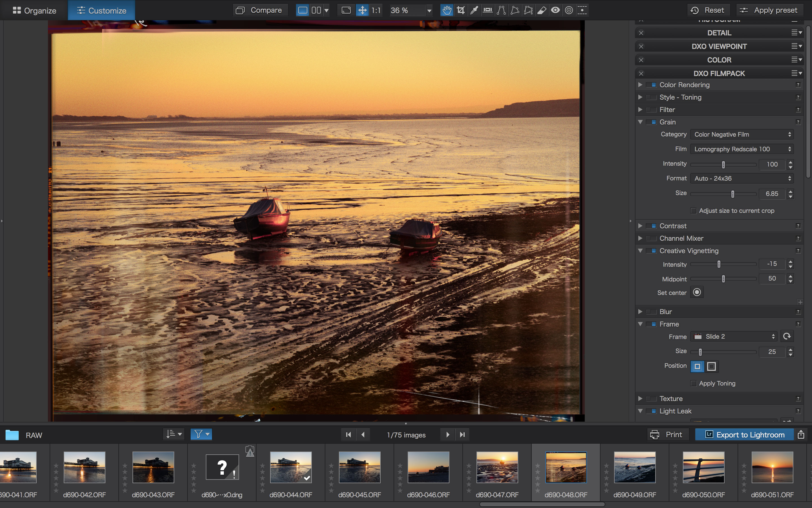Screen dimensions: 812x508
Task: Expand the Channel Mixer section
Action: pos(640,238)
